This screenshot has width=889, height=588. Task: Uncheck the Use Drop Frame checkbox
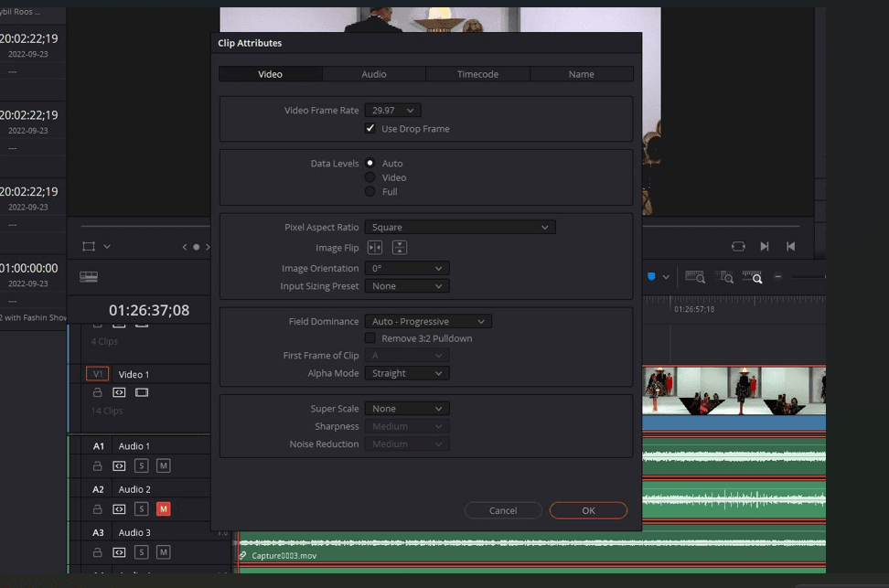370,129
